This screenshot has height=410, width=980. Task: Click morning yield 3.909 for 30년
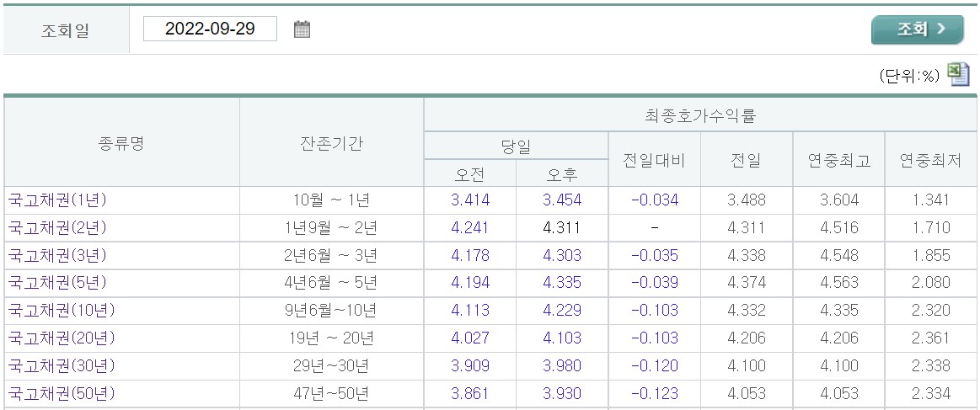click(x=470, y=365)
